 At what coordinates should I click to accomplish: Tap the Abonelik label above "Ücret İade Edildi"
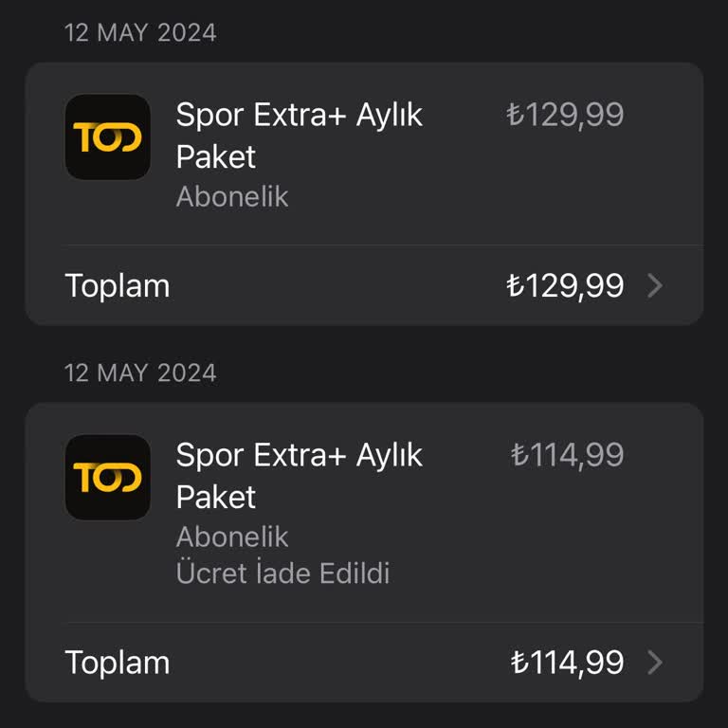click(x=232, y=537)
